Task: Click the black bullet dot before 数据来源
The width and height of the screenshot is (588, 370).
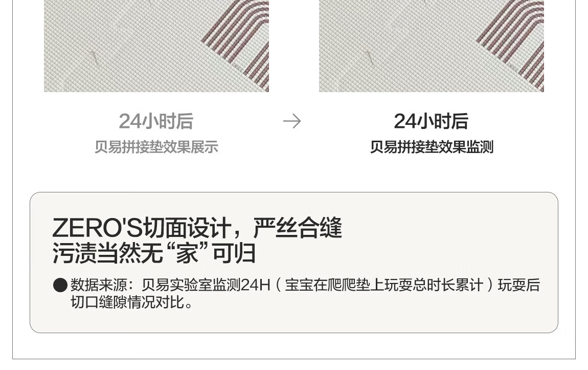Action: point(60,285)
